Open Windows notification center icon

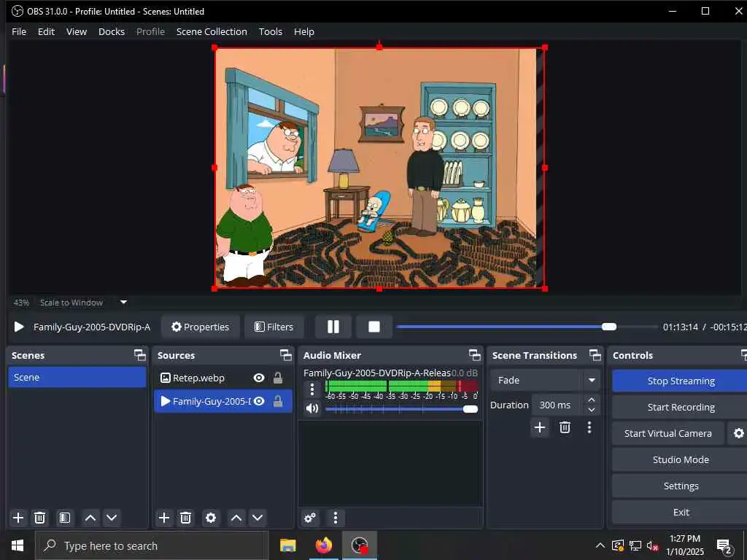click(724, 545)
